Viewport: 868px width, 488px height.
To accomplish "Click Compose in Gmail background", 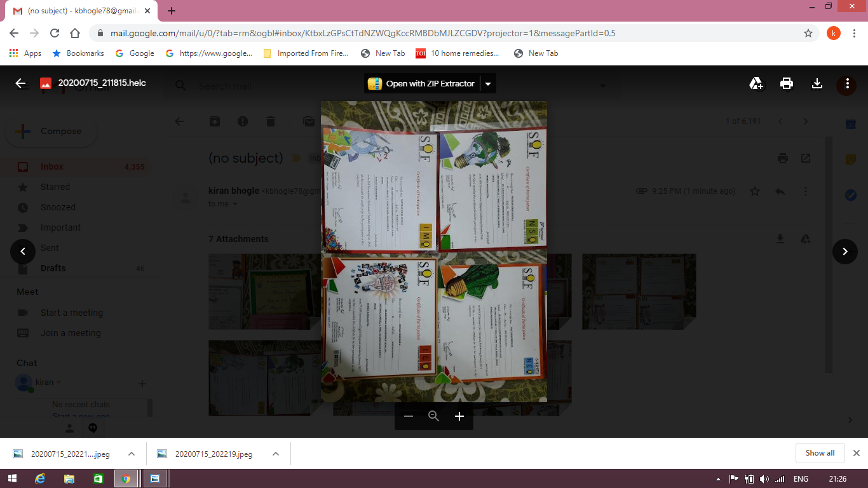I will coord(51,132).
